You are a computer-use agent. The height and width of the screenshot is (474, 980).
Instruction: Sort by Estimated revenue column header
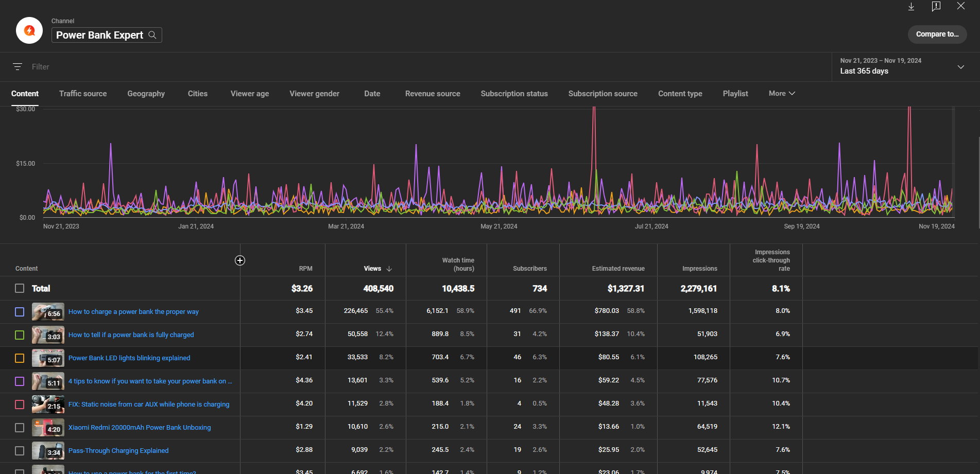click(x=618, y=269)
